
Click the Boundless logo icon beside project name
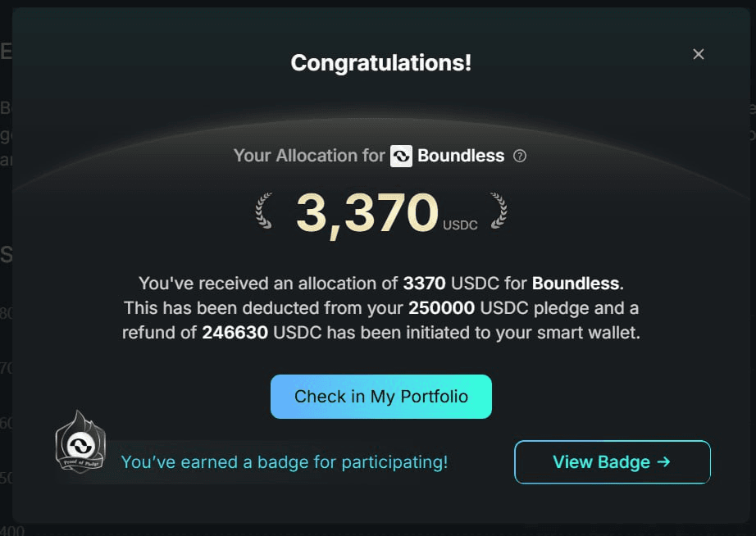point(401,156)
